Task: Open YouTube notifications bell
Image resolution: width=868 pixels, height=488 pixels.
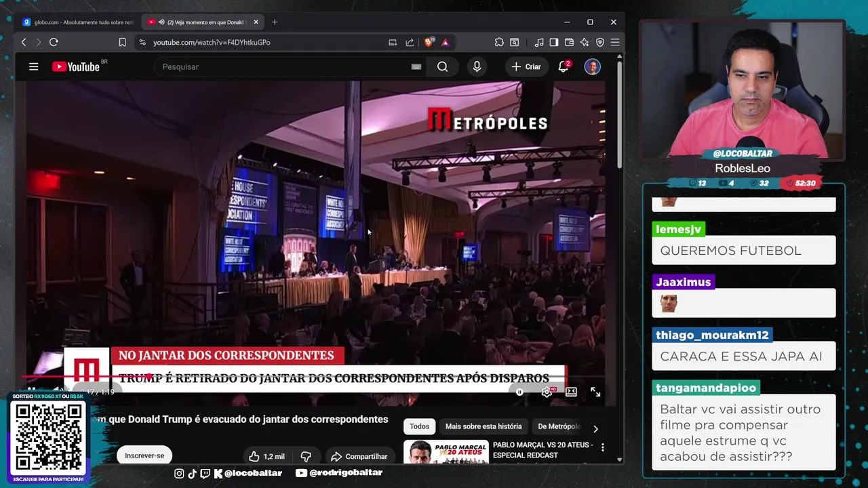Action: tap(564, 66)
